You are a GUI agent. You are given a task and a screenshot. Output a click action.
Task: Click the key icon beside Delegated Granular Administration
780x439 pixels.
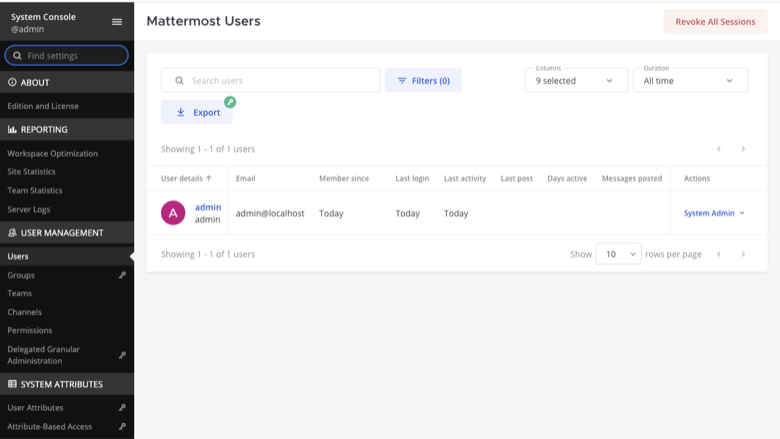pyautogui.click(x=122, y=355)
